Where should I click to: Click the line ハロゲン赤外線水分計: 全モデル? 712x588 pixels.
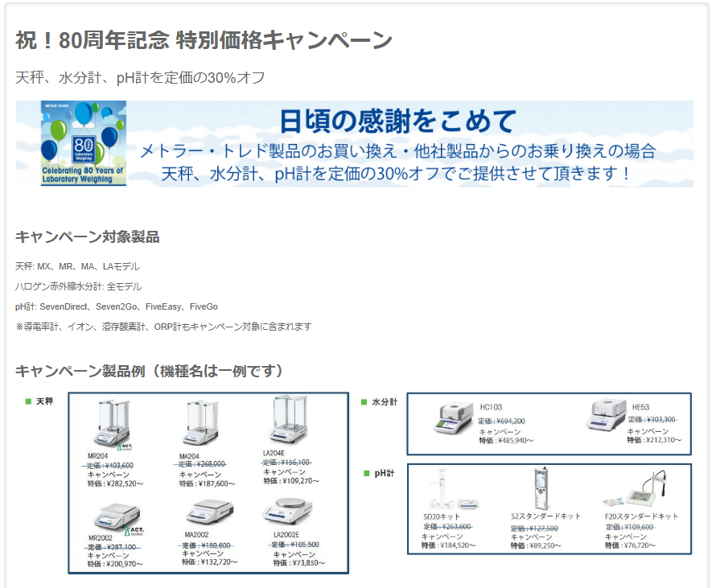click(x=78, y=286)
